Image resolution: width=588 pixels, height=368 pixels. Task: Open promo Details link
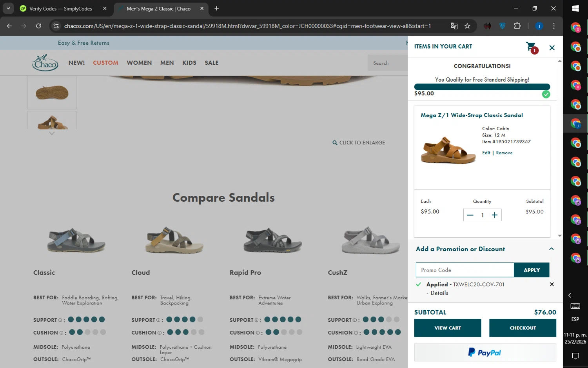click(439, 293)
